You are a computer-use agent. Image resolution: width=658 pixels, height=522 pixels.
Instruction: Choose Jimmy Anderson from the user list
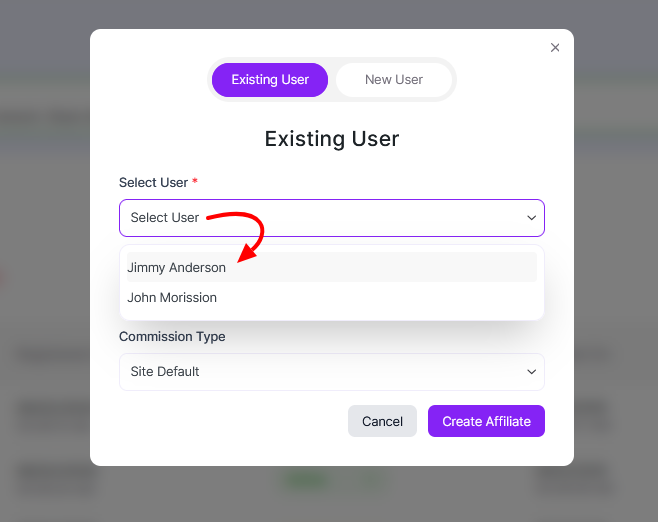pos(177,268)
